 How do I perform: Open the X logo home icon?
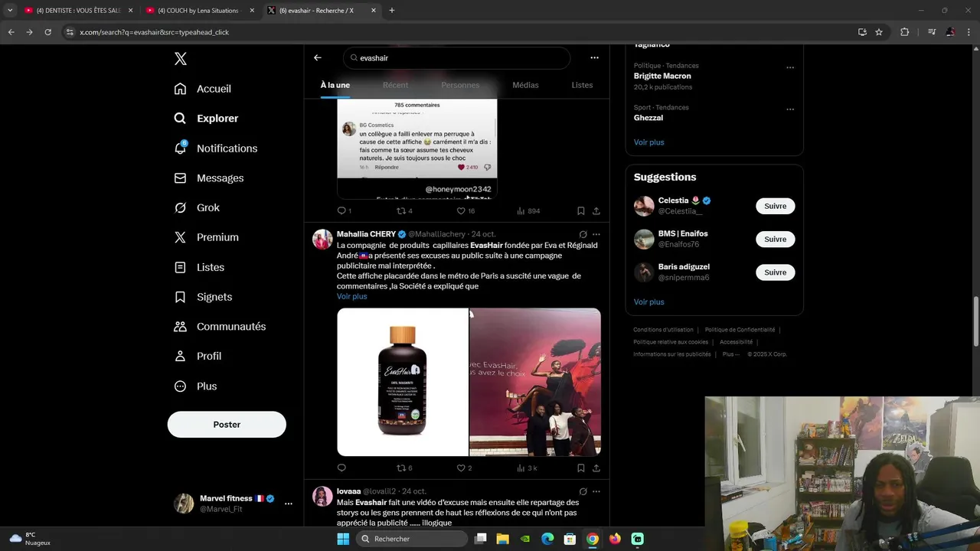click(180, 59)
